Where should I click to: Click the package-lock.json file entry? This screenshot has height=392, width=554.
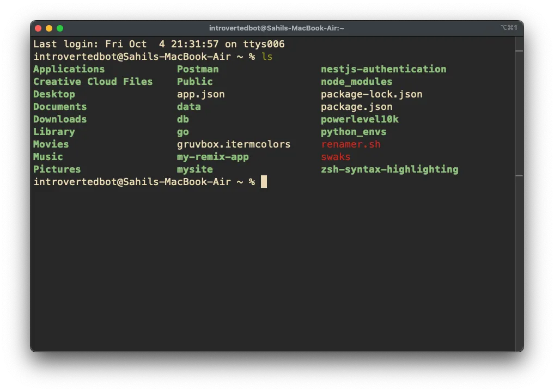(x=371, y=94)
